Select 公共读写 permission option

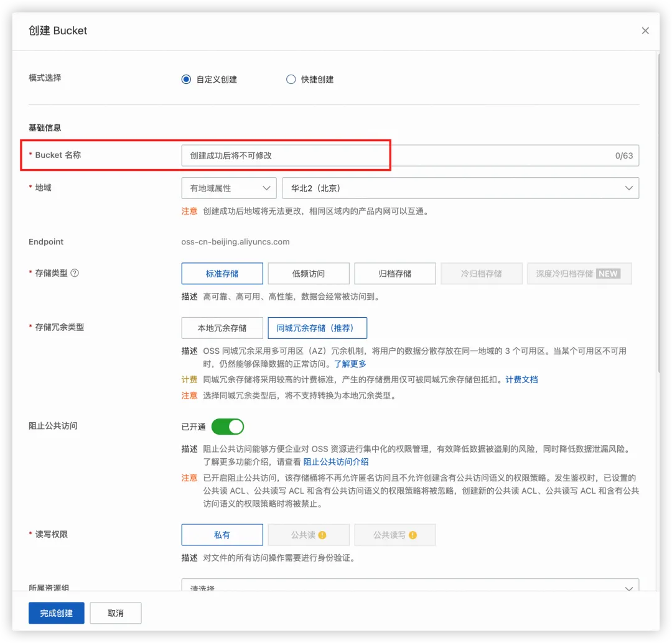pyautogui.click(x=395, y=535)
